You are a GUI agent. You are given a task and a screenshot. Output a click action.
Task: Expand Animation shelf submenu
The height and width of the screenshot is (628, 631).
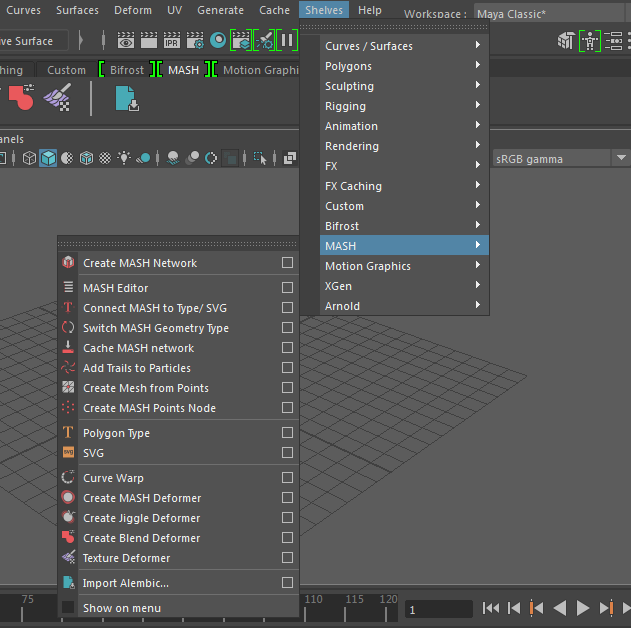click(404, 126)
